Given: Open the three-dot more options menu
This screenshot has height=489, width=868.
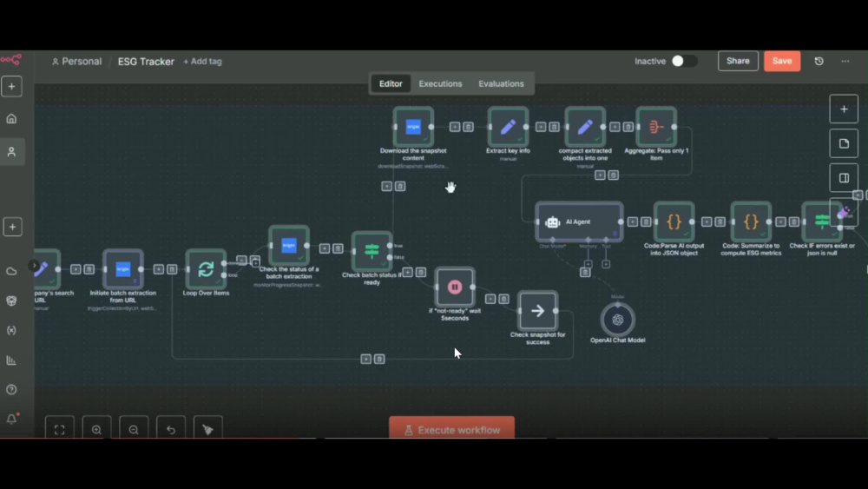Looking at the screenshot, I should pyautogui.click(x=845, y=61).
